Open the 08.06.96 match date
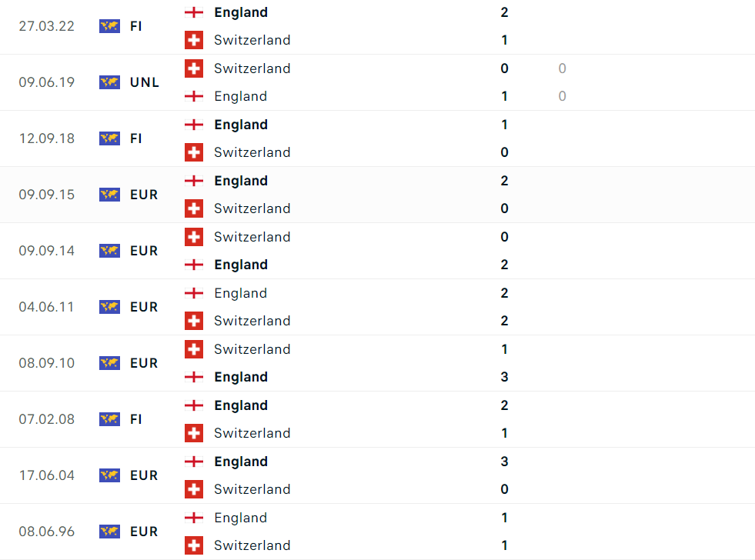This screenshot has width=755, height=560. (47, 532)
